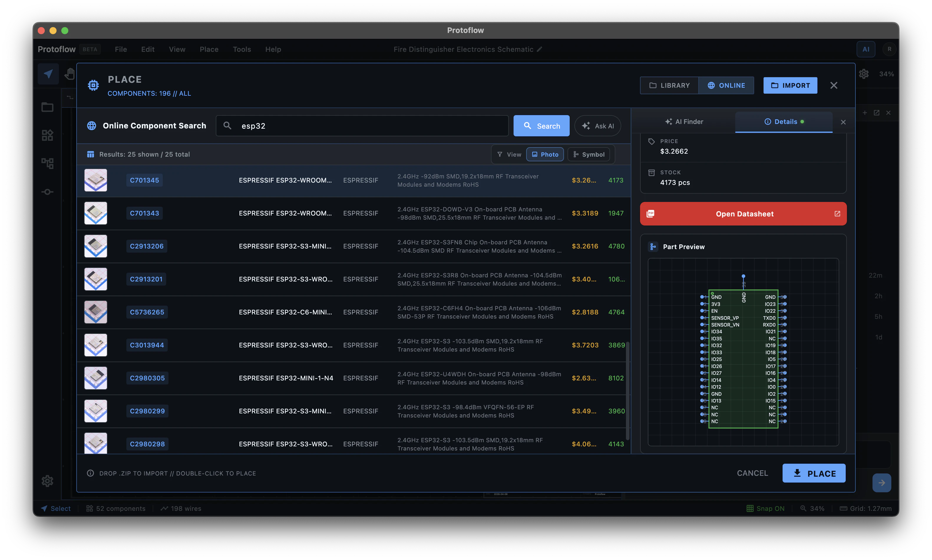Open the Grid 1.27mm spacing control

pos(866,508)
